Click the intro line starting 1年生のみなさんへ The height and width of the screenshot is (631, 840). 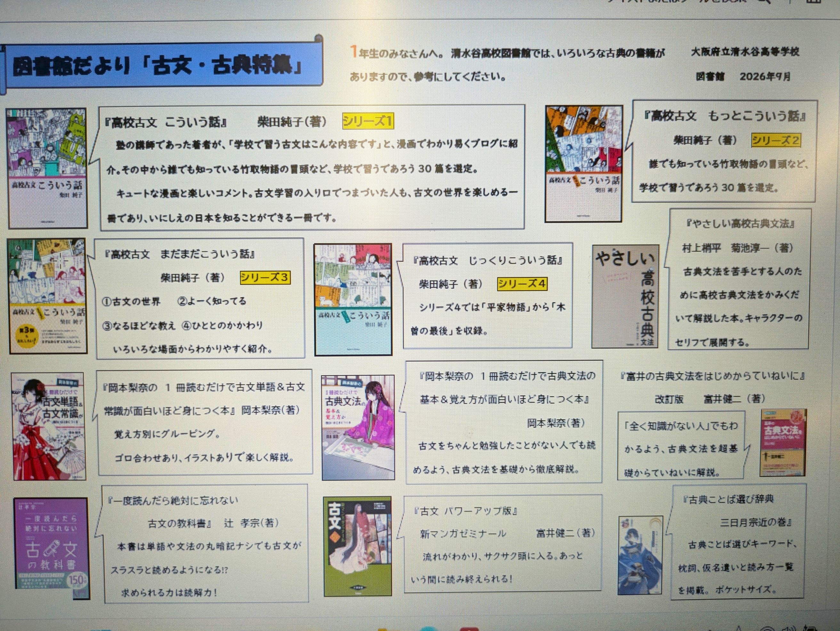coord(507,52)
